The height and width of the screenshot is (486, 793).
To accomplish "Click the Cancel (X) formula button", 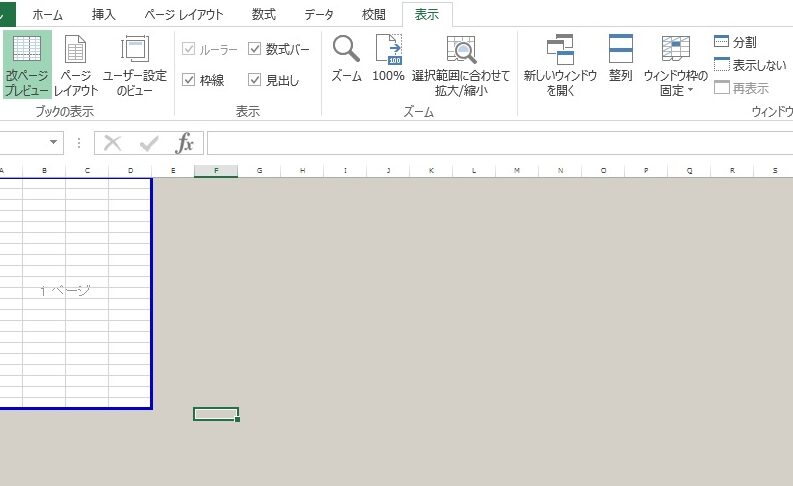I will [112, 143].
